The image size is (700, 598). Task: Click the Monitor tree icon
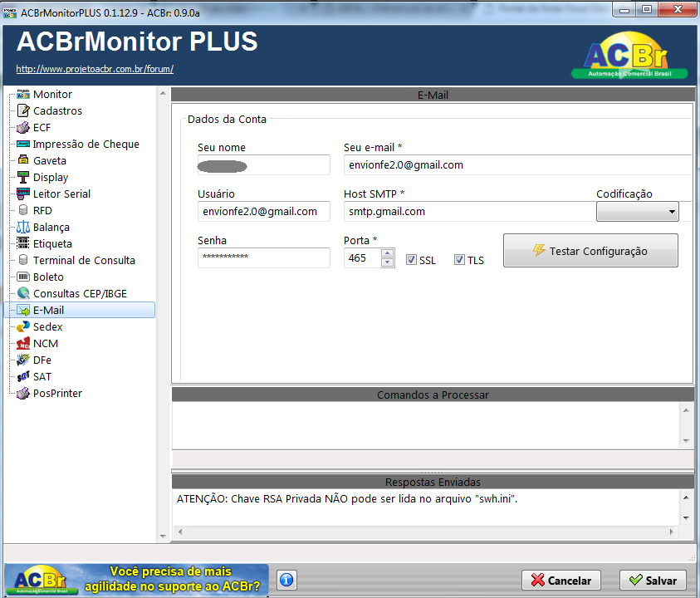[x=23, y=94]
